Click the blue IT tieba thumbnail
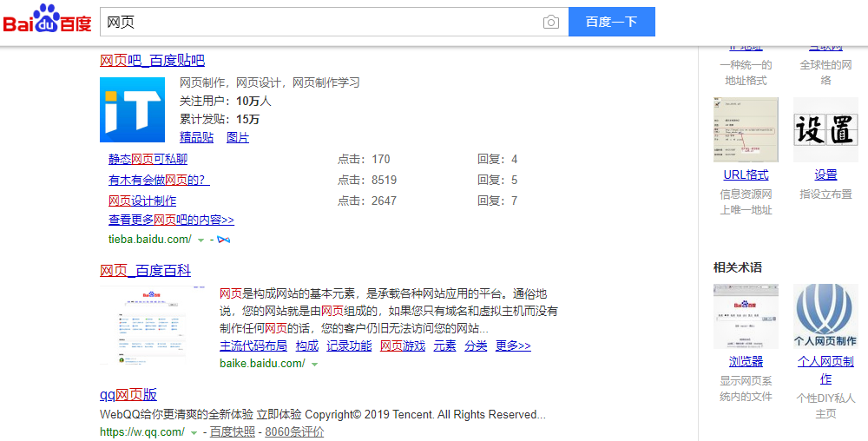This screenshot has height=441, width=868. [x=132, y=109]
